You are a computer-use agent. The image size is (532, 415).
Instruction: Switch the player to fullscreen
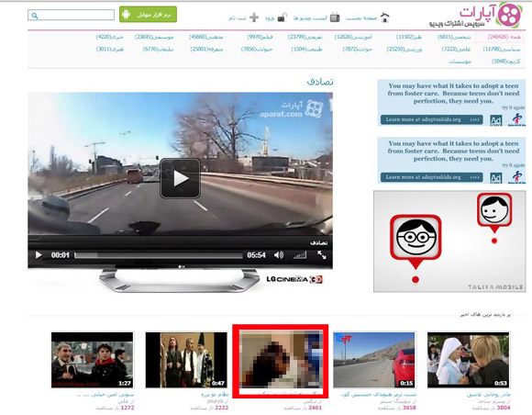[321, 254]
